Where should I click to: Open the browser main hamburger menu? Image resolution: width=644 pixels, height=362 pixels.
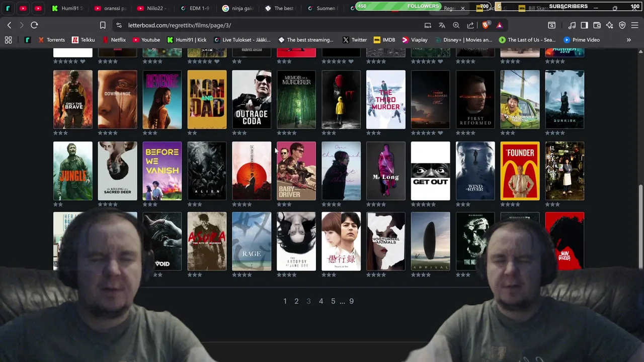(x=634, y=25)
